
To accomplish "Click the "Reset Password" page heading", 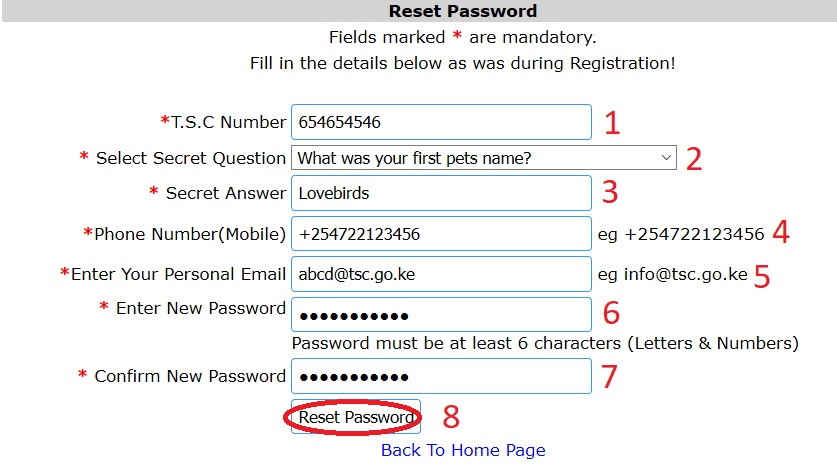I will (463, 12).
